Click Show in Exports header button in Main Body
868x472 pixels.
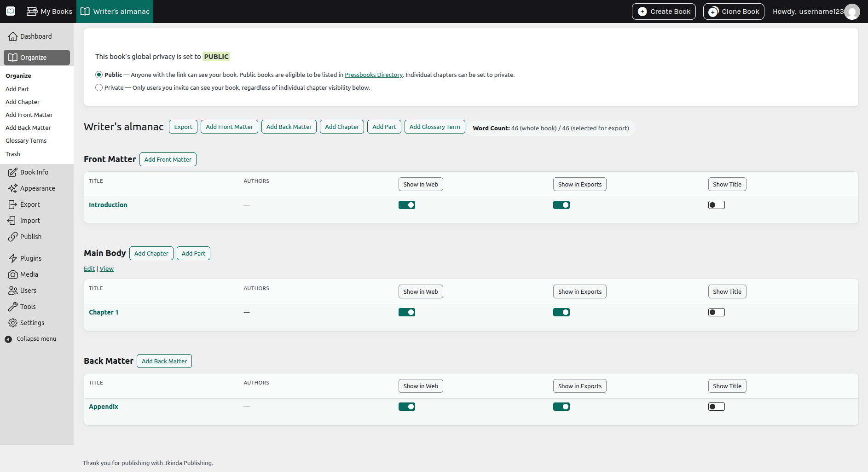coord(580,291)
